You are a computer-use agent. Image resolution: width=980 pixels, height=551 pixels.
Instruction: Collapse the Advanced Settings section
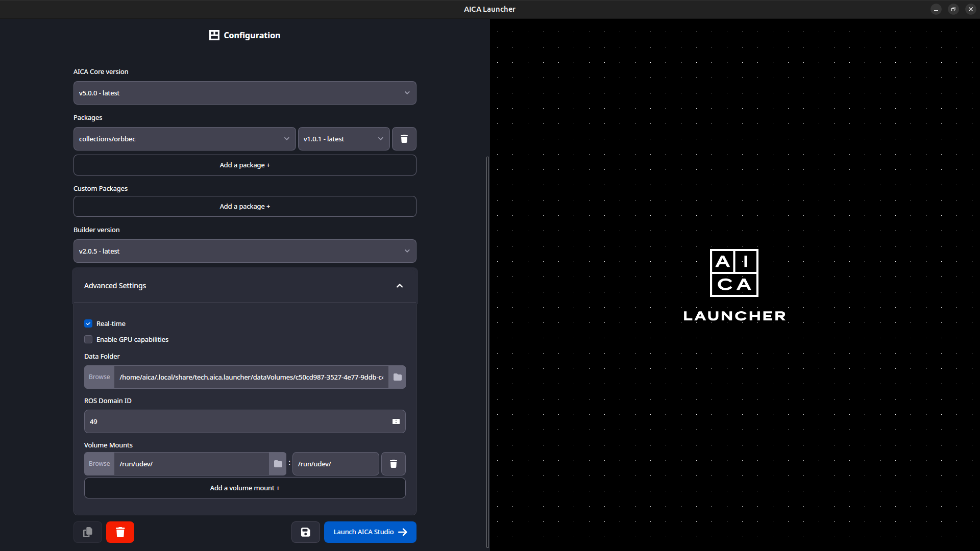click(x=399, y=286)
